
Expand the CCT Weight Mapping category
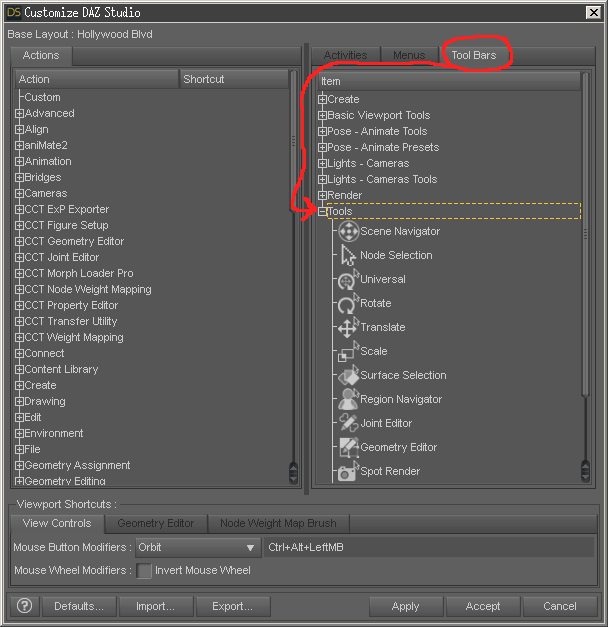coord(19,337)
